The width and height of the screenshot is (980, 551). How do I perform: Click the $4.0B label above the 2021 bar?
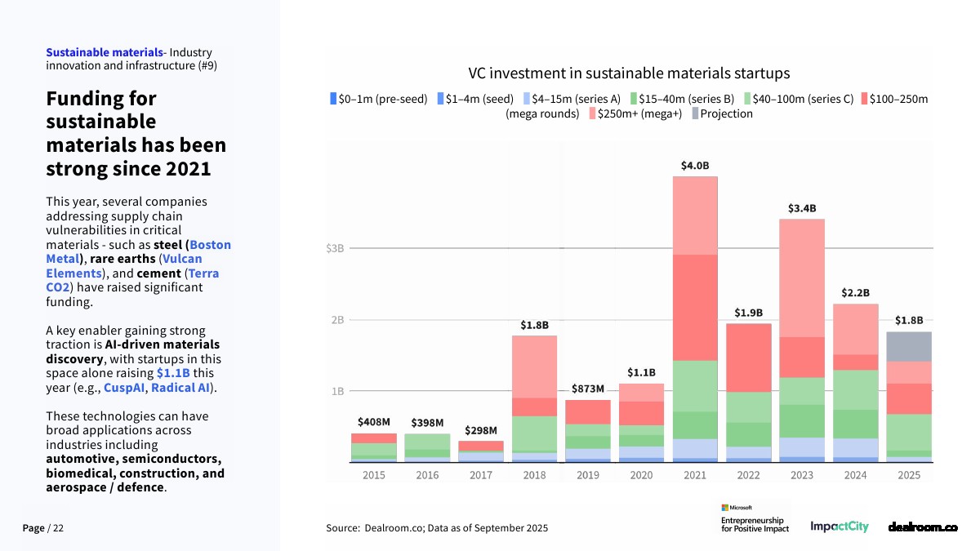(694, 166)
